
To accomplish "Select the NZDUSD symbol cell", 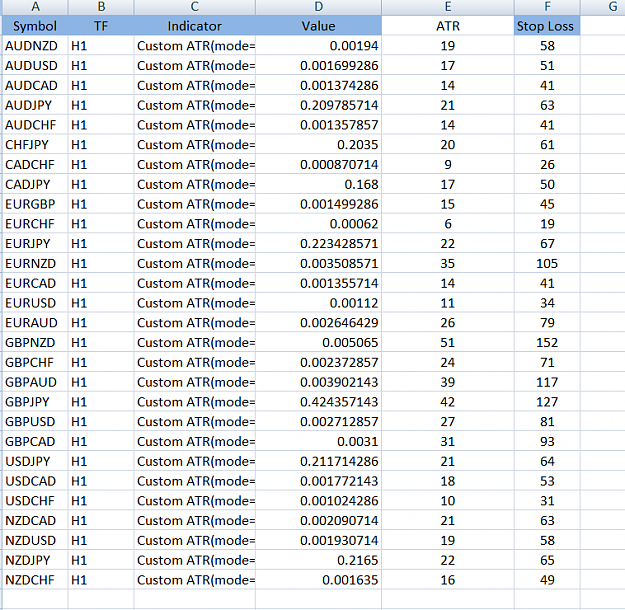I will (x=35, y=540).
